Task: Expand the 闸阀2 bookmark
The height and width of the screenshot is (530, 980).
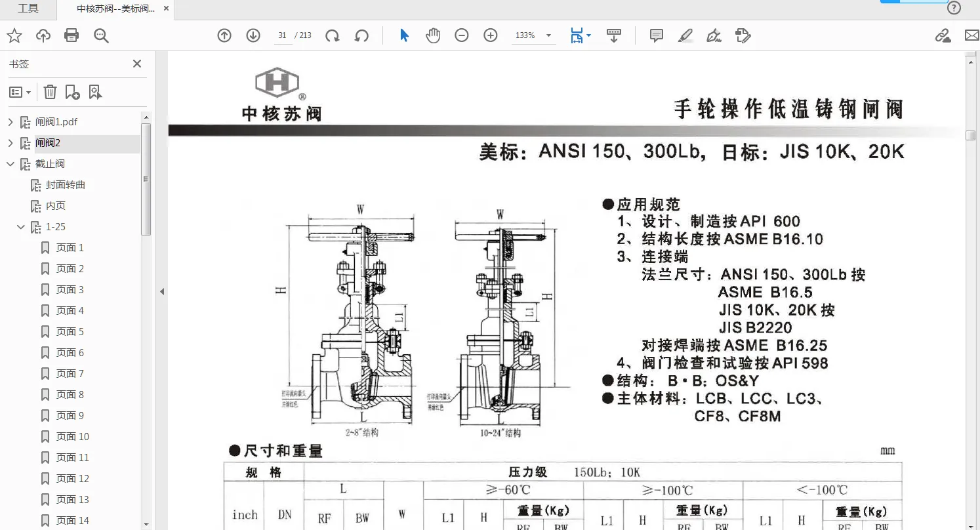Action: tap(10, 143)
